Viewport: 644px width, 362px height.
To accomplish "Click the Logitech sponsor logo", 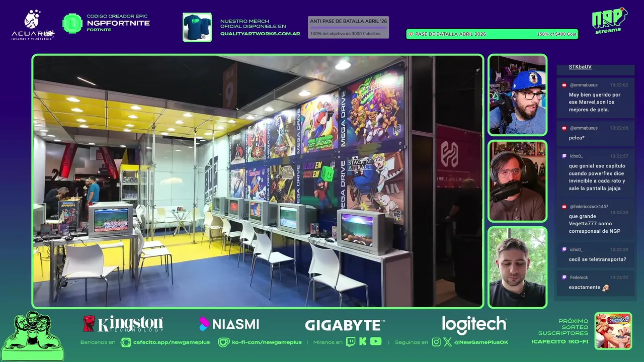I will (474, 324).
